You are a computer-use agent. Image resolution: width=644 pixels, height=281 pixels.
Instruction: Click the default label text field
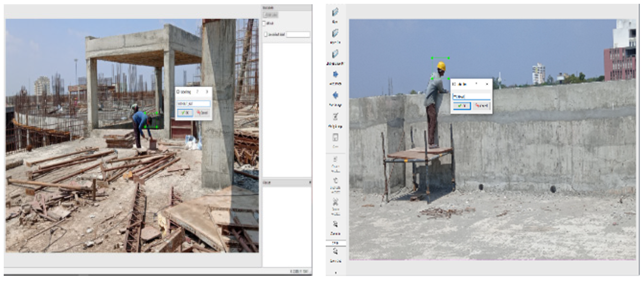point(298,34)
